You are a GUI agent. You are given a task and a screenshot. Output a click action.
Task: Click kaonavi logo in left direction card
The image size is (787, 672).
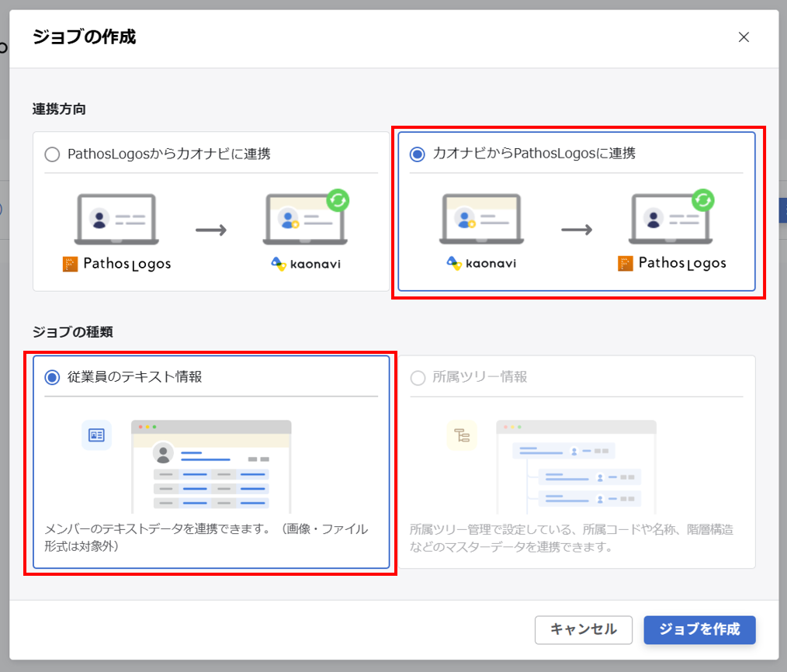(306, 264)
